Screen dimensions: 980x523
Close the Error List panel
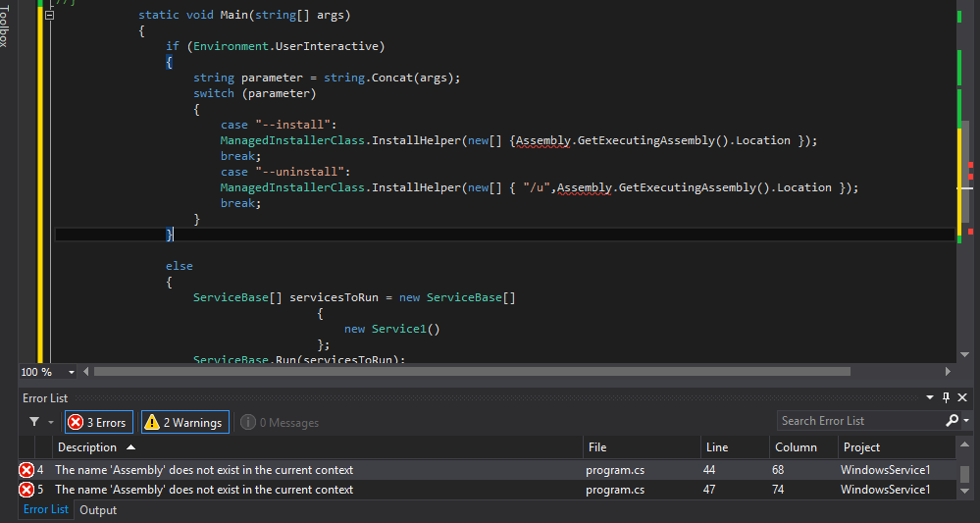tap(963, 398)
